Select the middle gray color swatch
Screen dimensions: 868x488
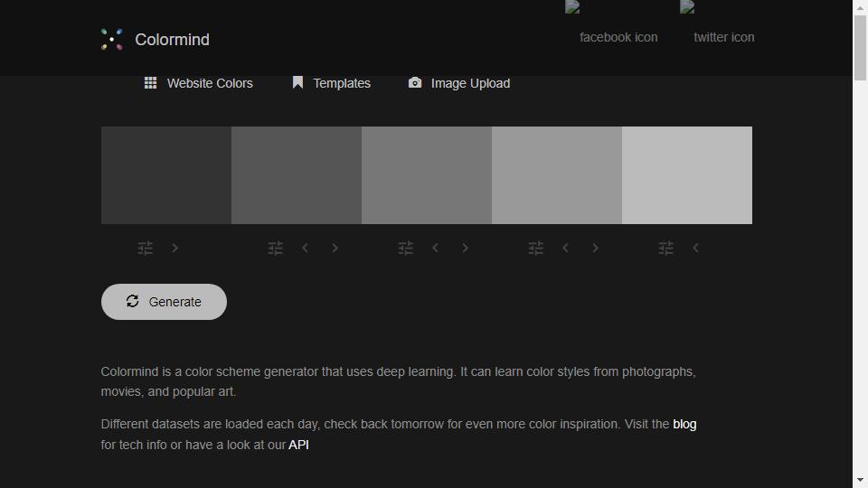click(x=426, y=174)
